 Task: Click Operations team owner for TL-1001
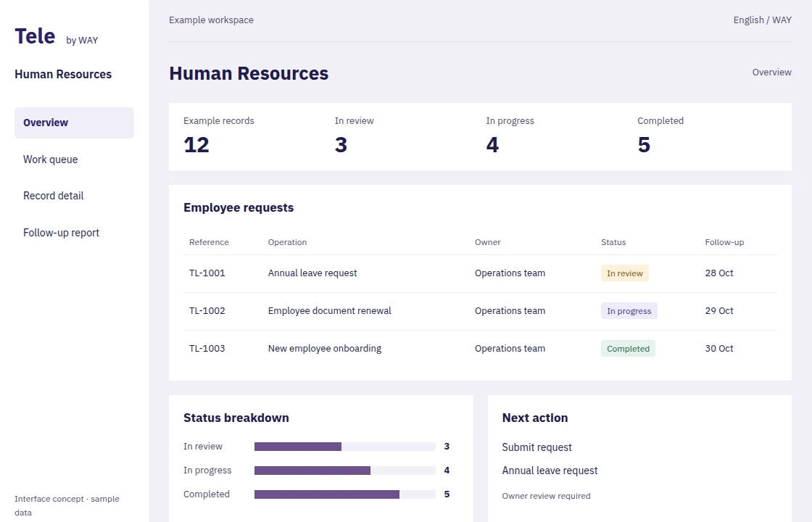[510, 273]
